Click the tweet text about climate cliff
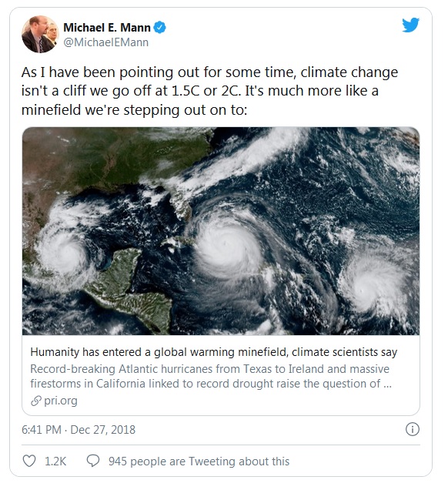The width and height of the screenshot is (448, 490). point(209,91)
